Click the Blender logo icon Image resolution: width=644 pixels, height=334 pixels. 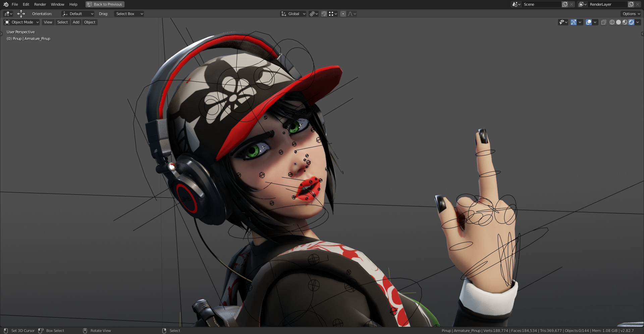(6, 4)
